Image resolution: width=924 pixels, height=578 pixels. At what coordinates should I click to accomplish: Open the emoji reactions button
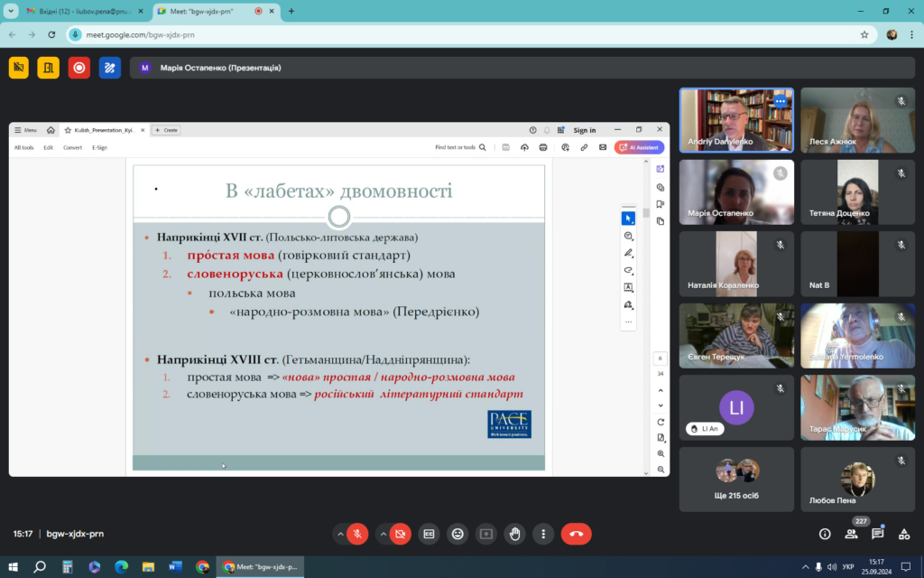458,534
